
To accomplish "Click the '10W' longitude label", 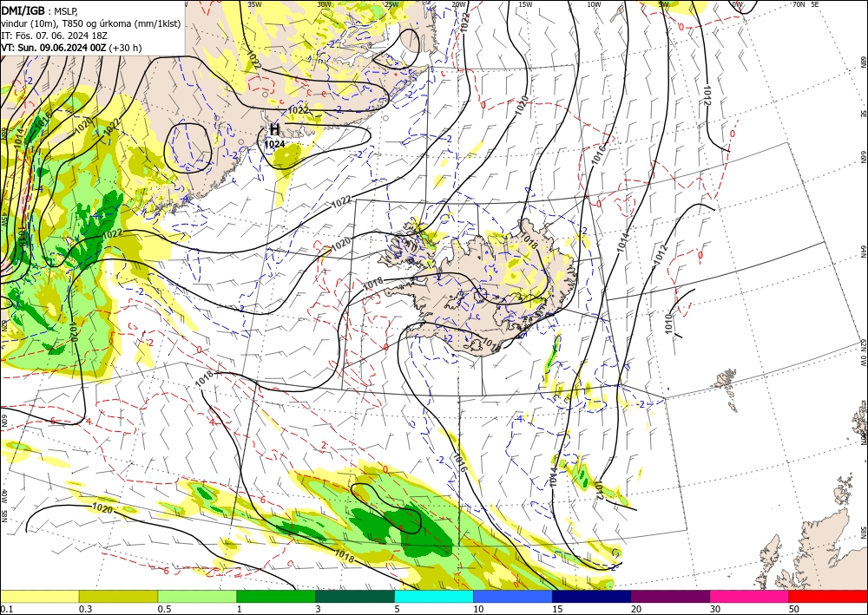I will (x=594, y=4).
